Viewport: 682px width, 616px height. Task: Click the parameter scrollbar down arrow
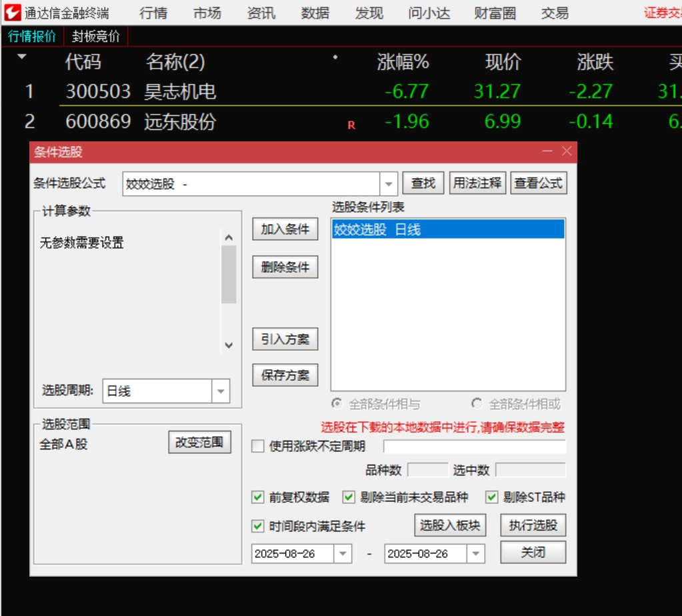point(229,345)
